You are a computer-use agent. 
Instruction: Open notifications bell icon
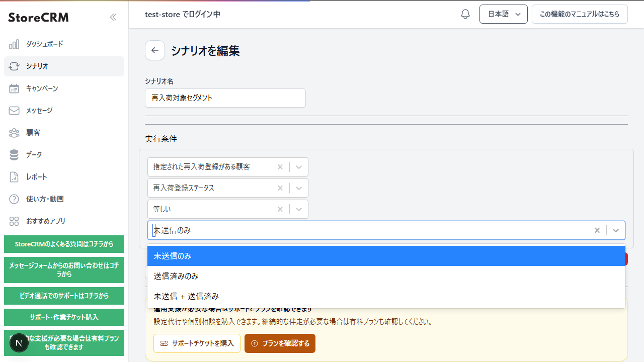pyautogui.click(x=465, y=14)
